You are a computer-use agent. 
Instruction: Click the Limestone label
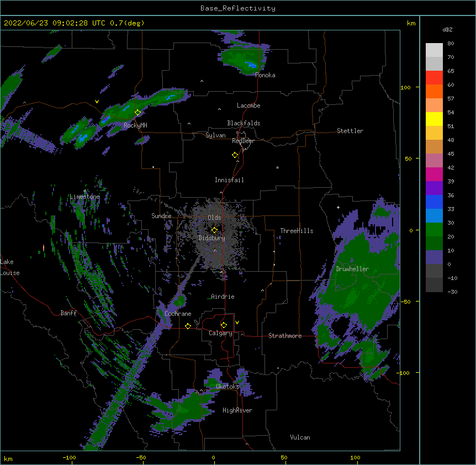tap(84, 197)
